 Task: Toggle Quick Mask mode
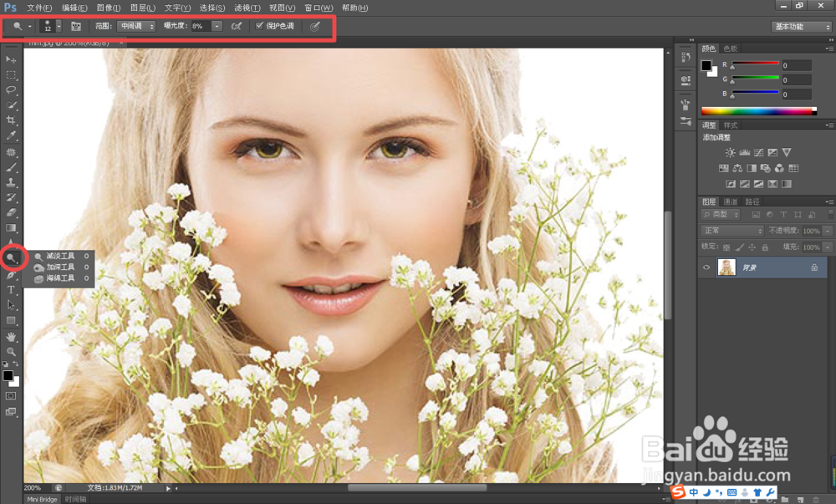tap(11, 396)
